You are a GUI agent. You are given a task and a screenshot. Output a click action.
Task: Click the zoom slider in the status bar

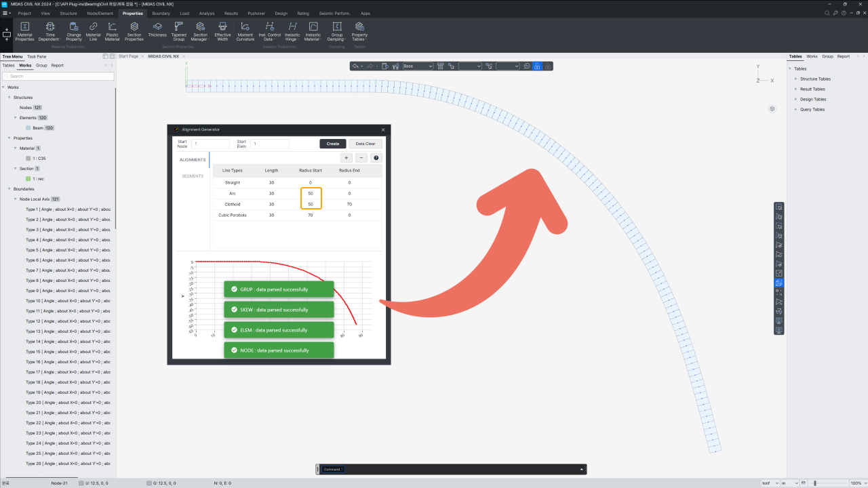point(825,483)
